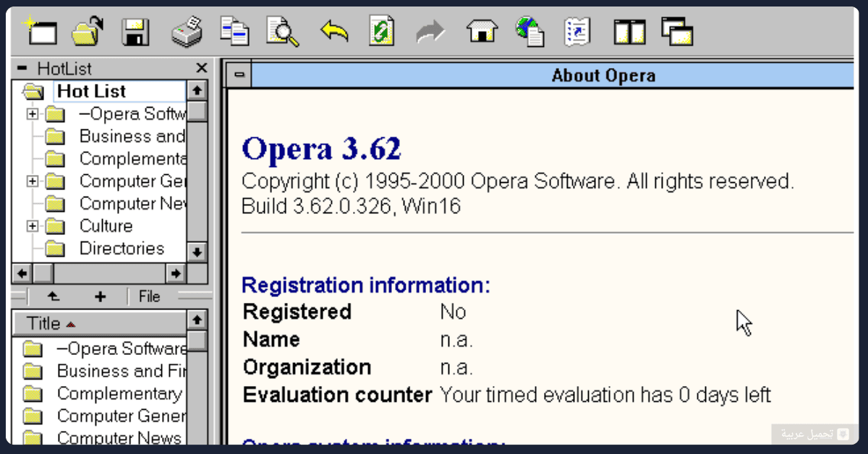Click the copyright 1995-2000 Opera Software line
Viewport: 868px width, 454px height.
point(518,181)
